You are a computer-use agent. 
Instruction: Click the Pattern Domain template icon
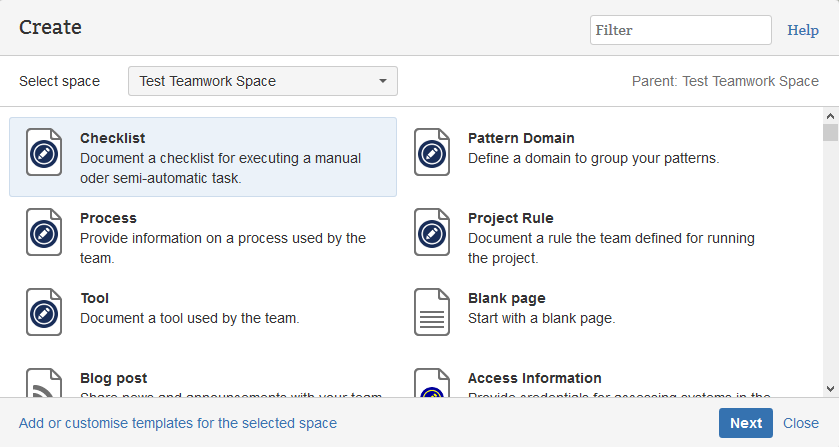coord(431,153)
